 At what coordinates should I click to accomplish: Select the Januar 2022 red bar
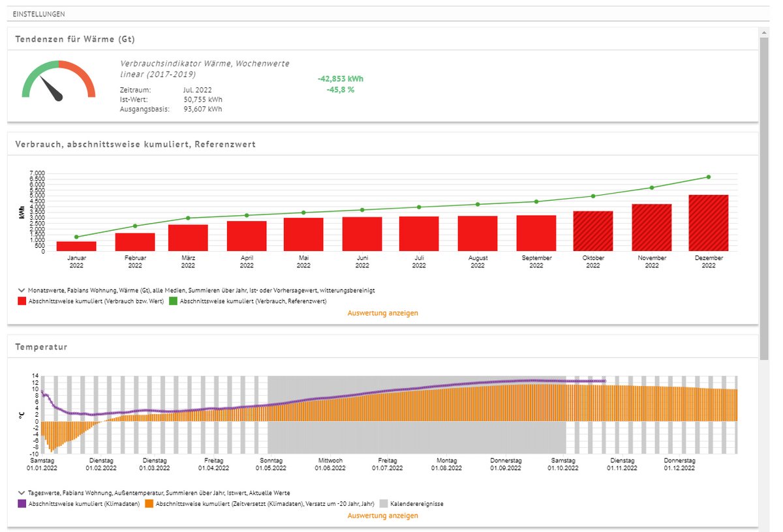[76, 246]
